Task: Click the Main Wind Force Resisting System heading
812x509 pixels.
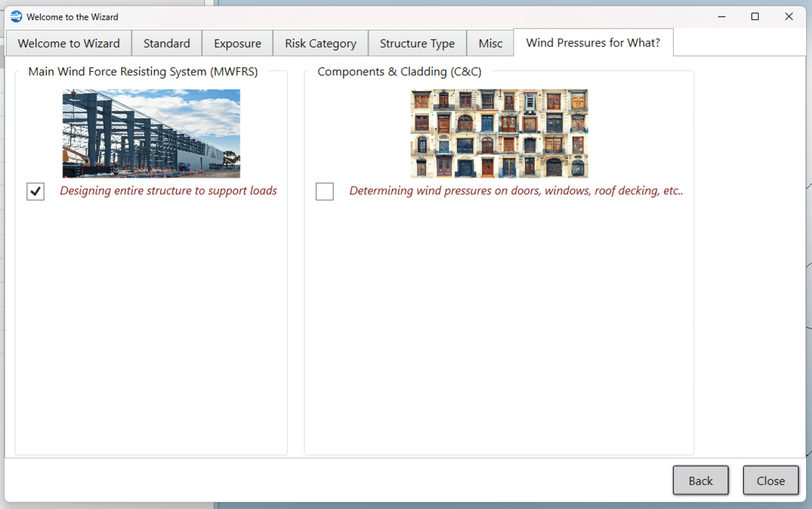Action: 143,71
